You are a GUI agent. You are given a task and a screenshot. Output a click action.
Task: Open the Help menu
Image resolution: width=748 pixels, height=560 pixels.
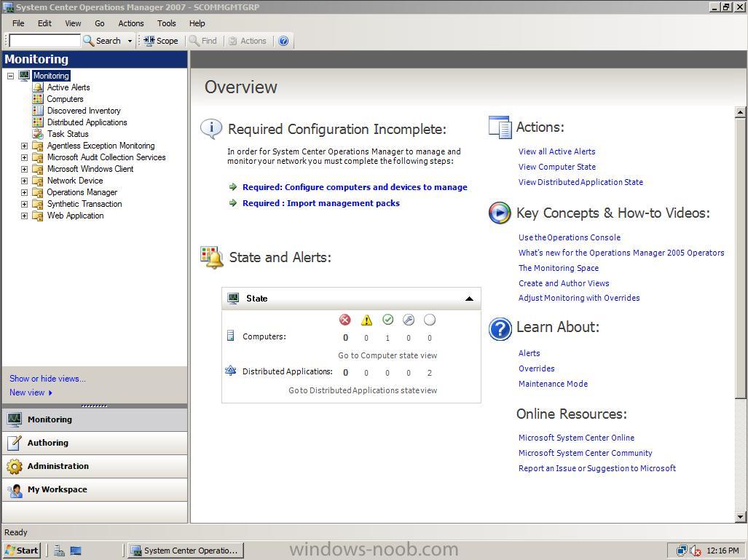click(x=197, y=23)
